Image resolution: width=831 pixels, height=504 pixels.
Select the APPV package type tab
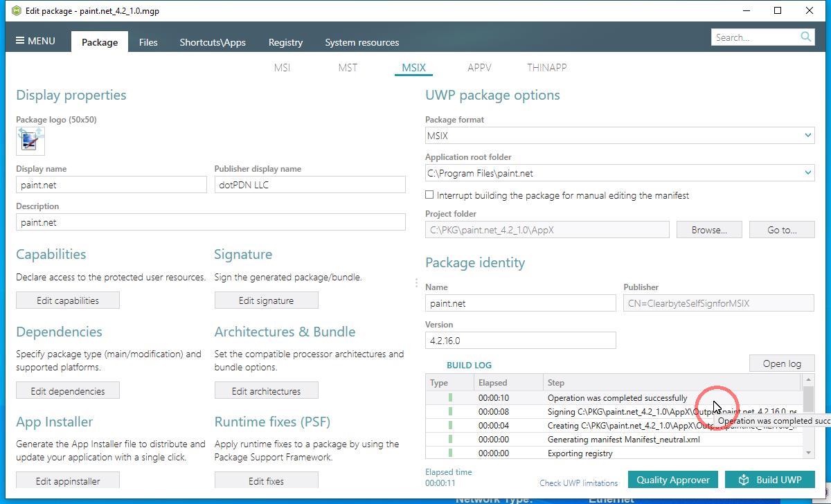479,67
